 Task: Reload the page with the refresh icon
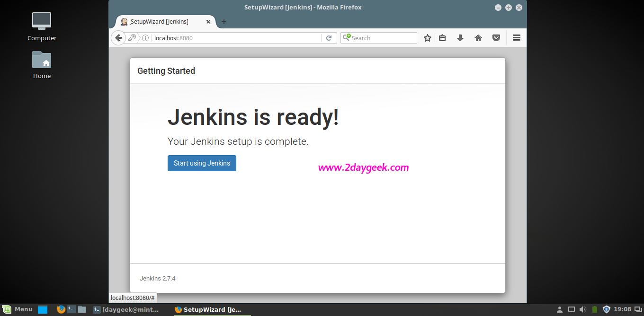click(x=329, y=38)
